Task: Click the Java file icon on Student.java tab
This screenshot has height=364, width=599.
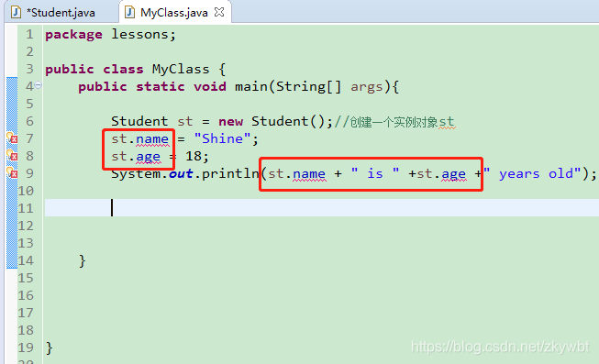Action: (x=16, y=12)
